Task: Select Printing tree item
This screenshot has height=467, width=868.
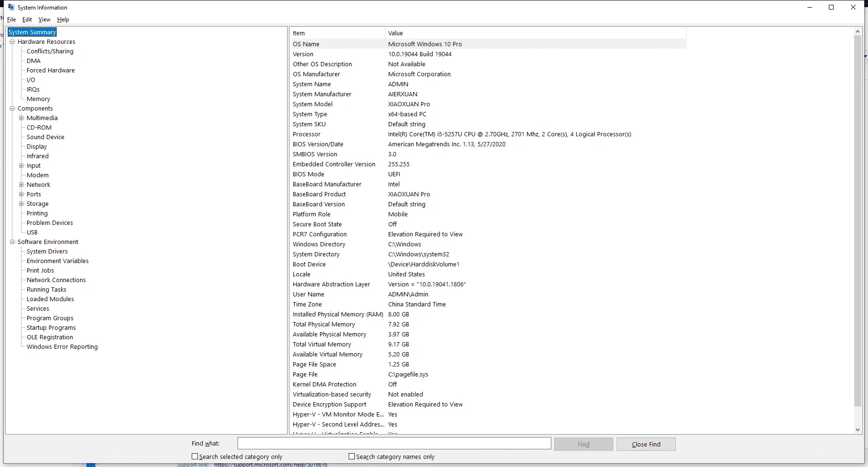Action: click(x=37, y=213)
